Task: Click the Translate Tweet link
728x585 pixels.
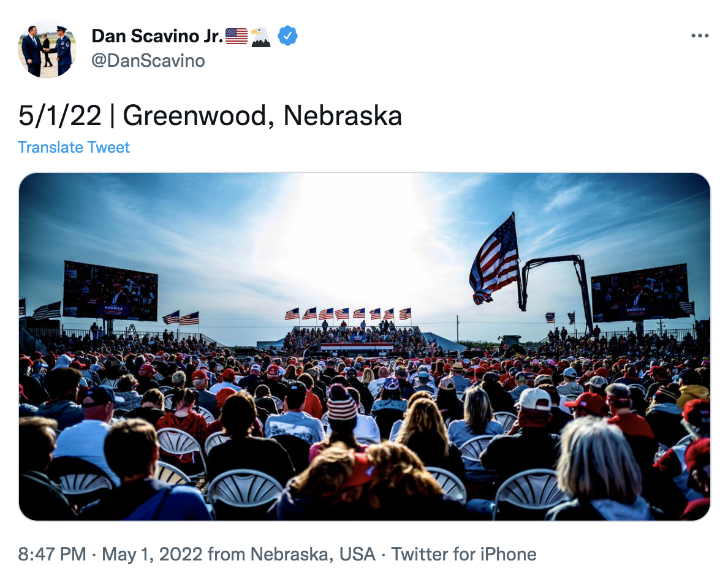Action: click(74, 147)
